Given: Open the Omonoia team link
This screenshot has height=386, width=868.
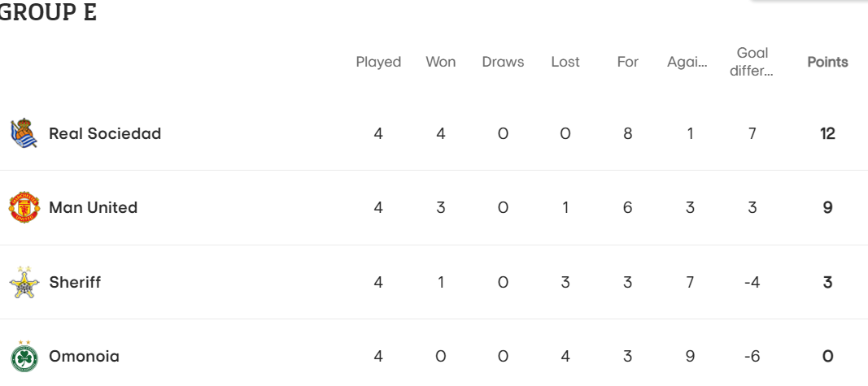Looking at the screenshot, I should [84, 356].
